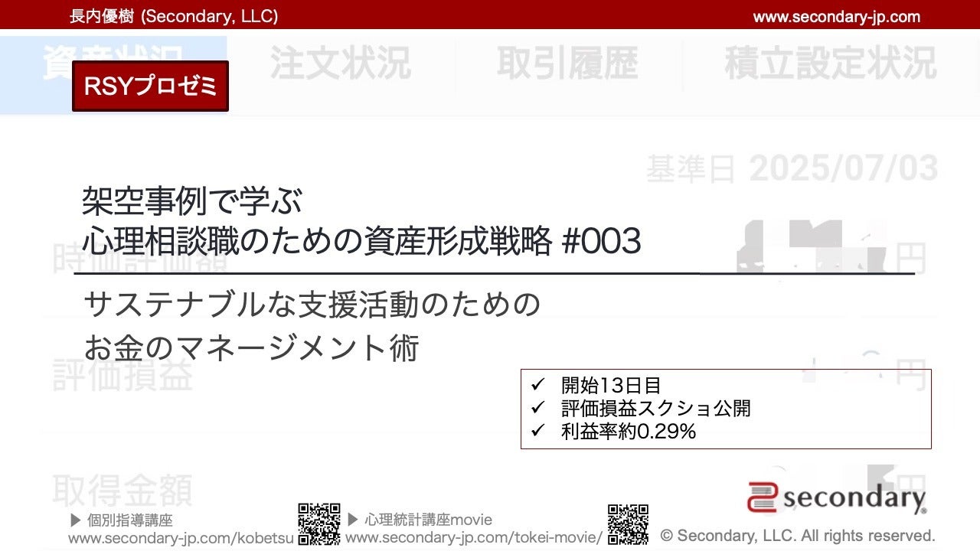Click the triangle arrow before 個別指導講座

click(x=75, y=520)
